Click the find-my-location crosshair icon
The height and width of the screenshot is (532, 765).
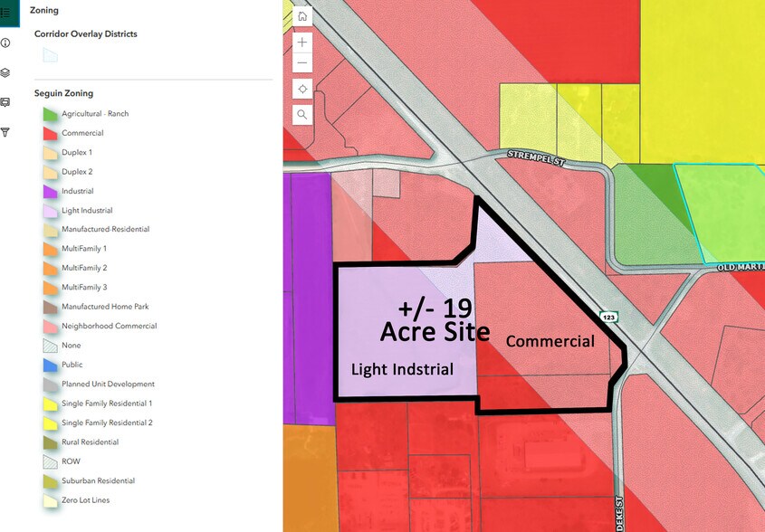(x=301, y=88)
